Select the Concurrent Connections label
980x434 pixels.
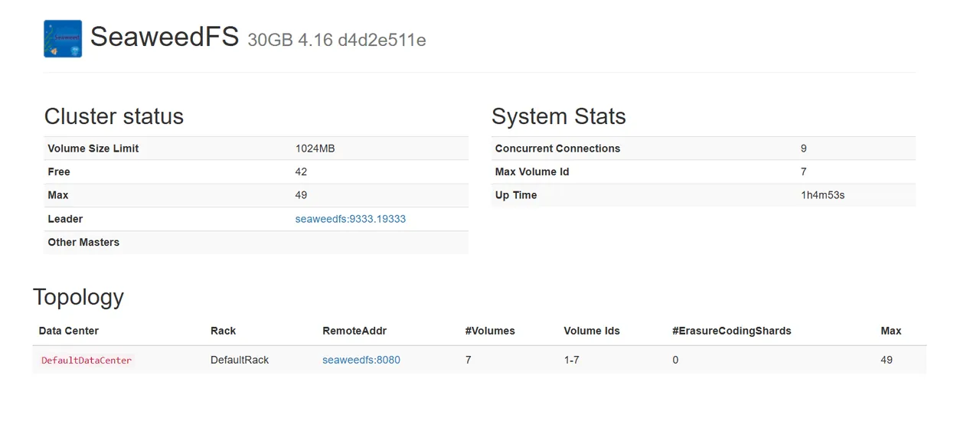(x=558, y=148)
